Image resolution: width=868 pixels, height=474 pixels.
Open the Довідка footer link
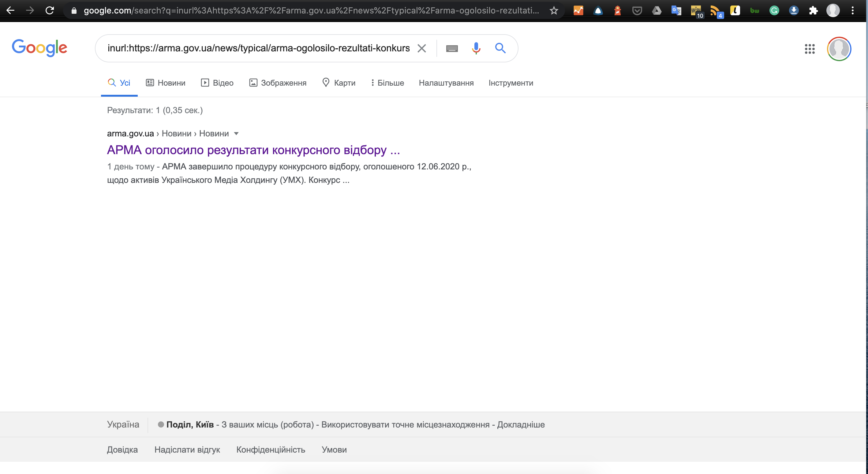pyautogui.click(x=122, y=450)
